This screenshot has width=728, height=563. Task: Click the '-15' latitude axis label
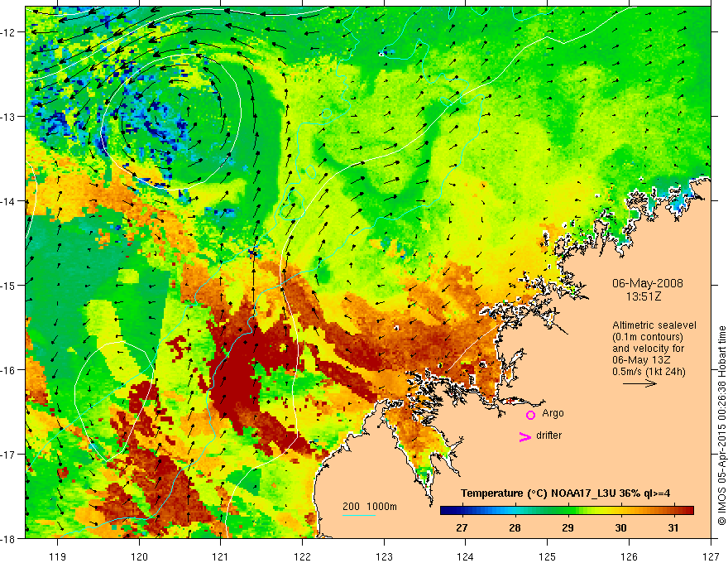point(8,285)
